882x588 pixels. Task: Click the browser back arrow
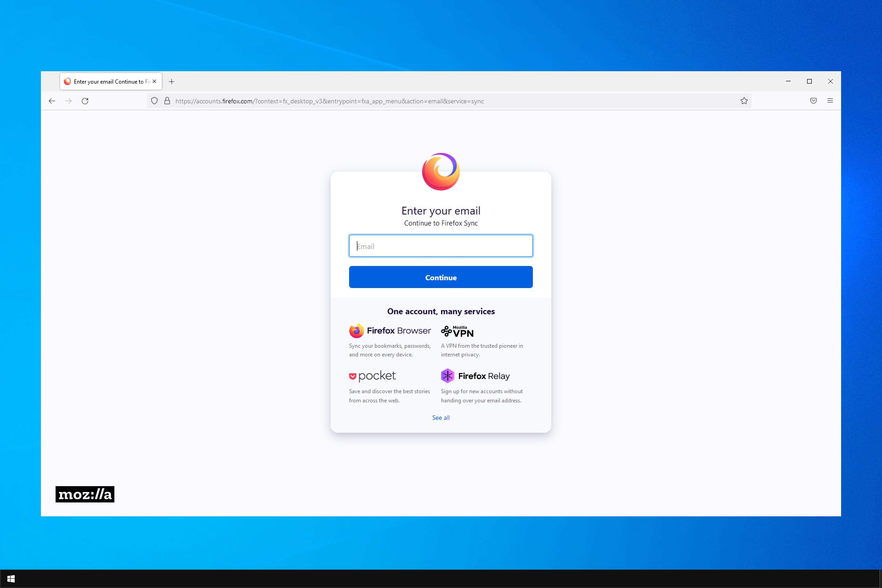(x=52, y=101)
